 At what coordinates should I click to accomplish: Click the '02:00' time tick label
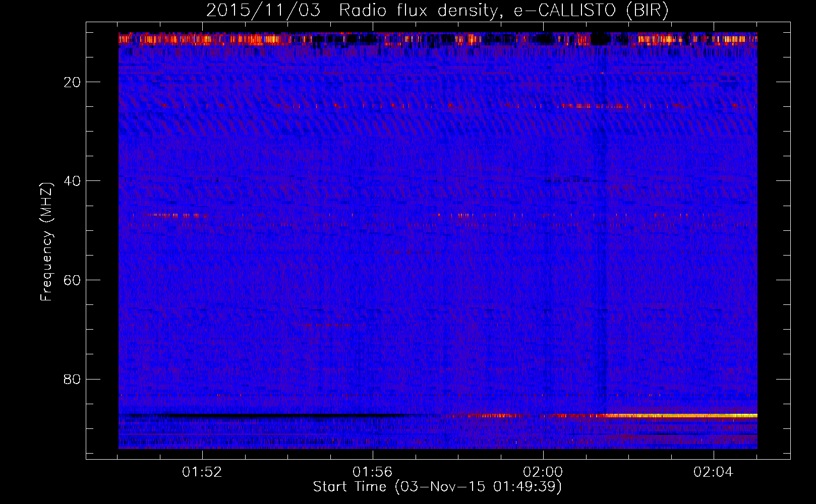[543, 472]
